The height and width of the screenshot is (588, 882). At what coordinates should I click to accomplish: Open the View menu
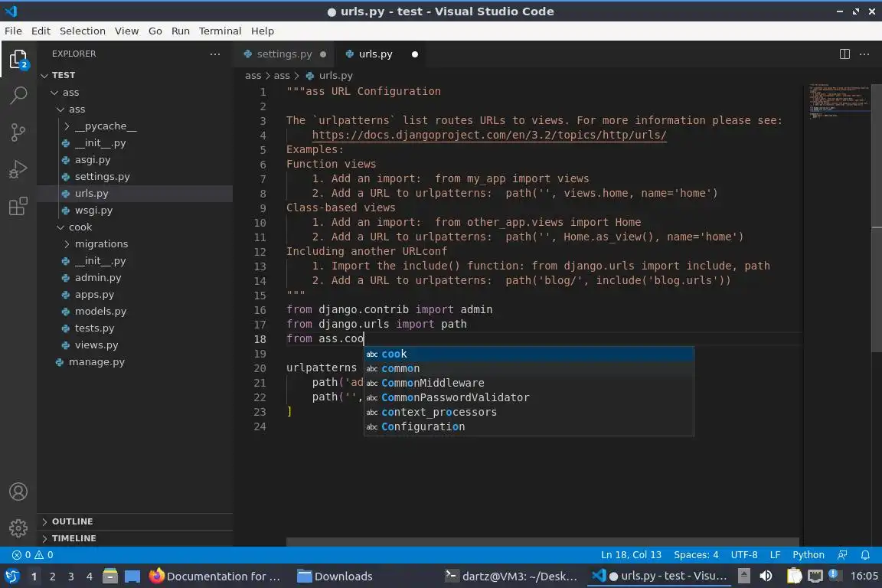pyautogui.click(x=126, y=31)
